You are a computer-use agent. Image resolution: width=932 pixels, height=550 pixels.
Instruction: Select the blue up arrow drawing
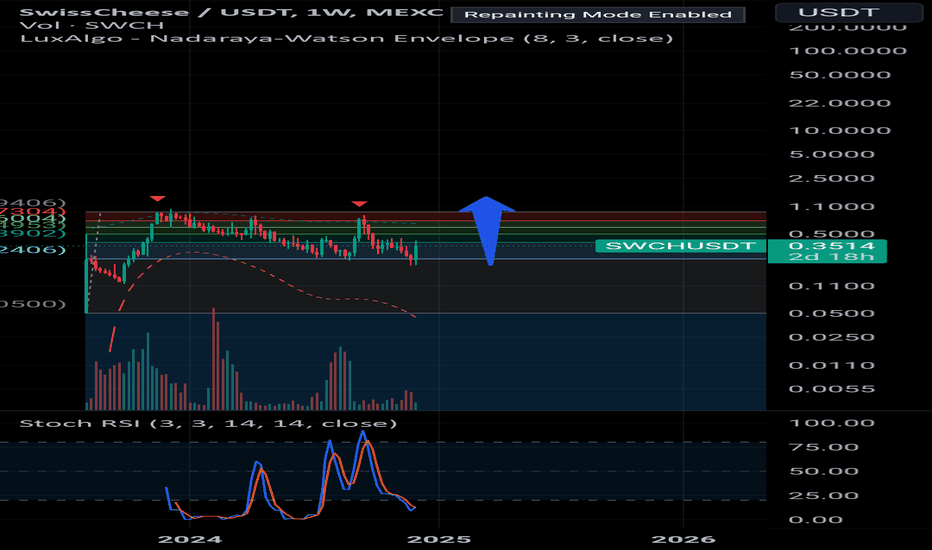click(487, 230)
